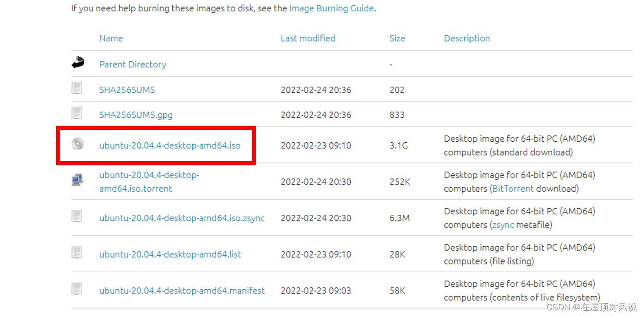644x316 pixels.
Task: Select the 833 size of SHA256SUMS.gpg
Action: pos(397,115)
